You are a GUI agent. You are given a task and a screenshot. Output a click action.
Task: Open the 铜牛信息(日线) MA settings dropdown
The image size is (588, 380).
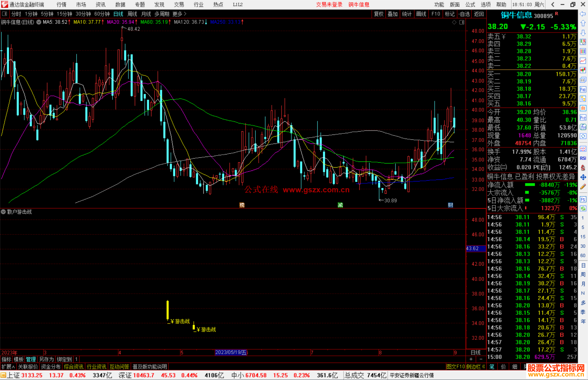(x=39, y=22)
